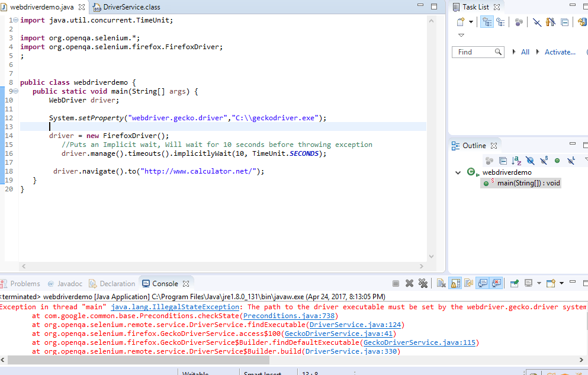Click the All working set link

(x=525, y=52)
